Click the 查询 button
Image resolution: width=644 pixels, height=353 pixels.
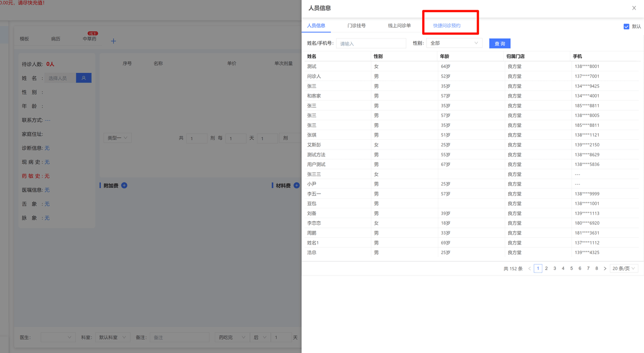pyautogui.click(x=500, y=44)
